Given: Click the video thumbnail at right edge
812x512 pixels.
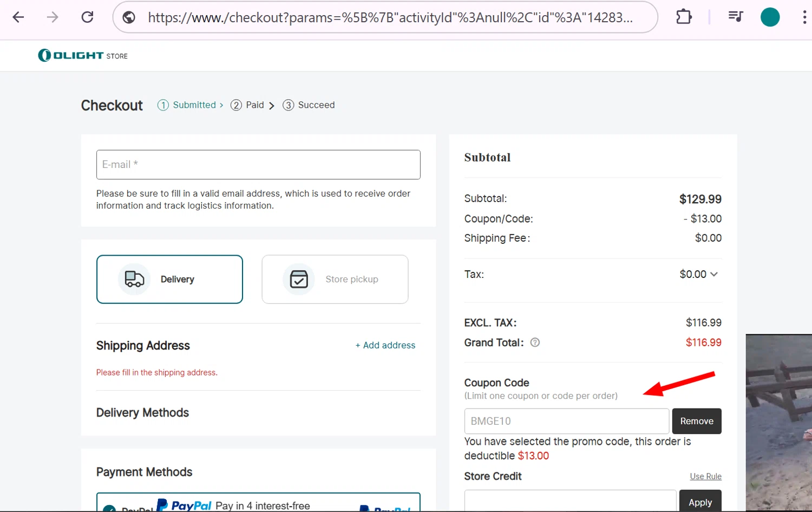Looking at the screenshot, I should click(x=779, y=423).
